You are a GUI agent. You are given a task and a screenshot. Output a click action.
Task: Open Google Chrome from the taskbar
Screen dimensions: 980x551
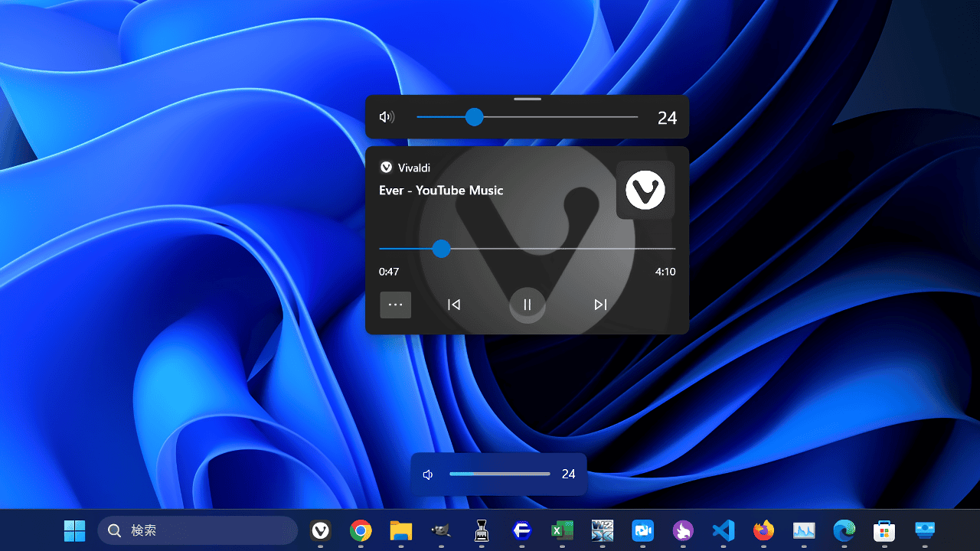(361, 530)
